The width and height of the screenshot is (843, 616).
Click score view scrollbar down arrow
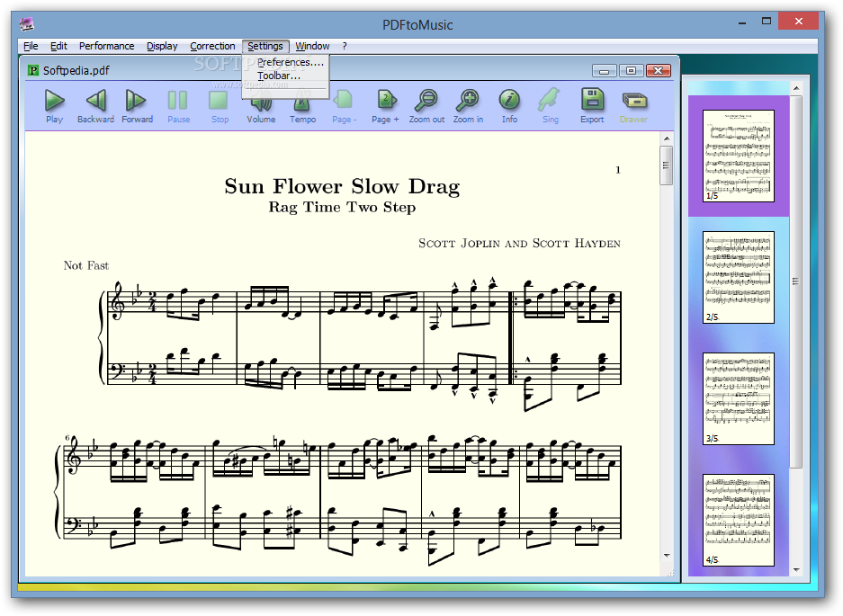click(x=667, y=555)
